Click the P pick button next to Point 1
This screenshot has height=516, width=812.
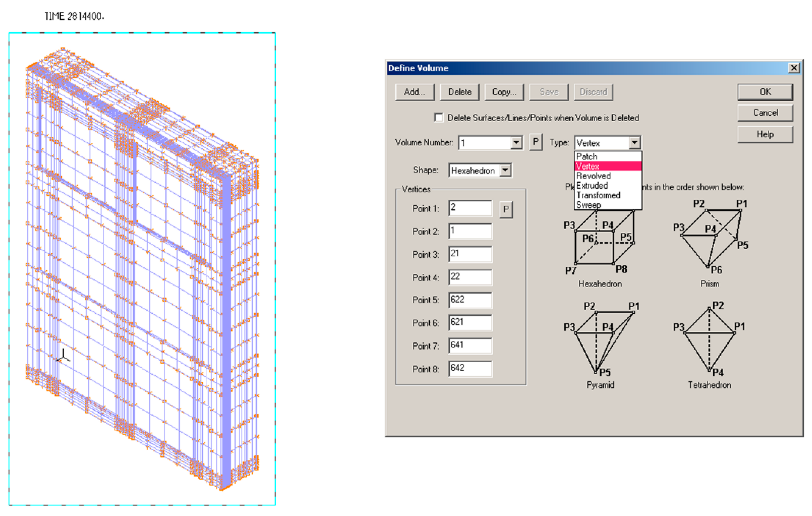coord(506,209)
